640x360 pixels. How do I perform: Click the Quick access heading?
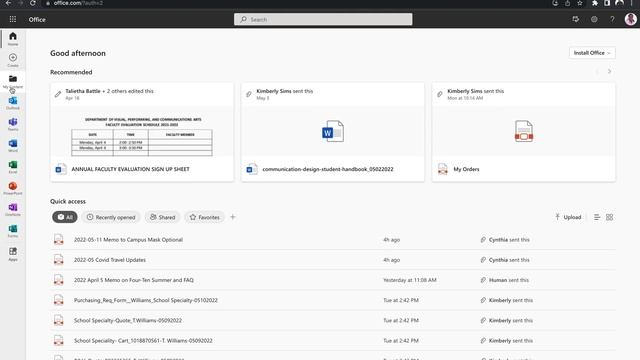coord(68,201)
